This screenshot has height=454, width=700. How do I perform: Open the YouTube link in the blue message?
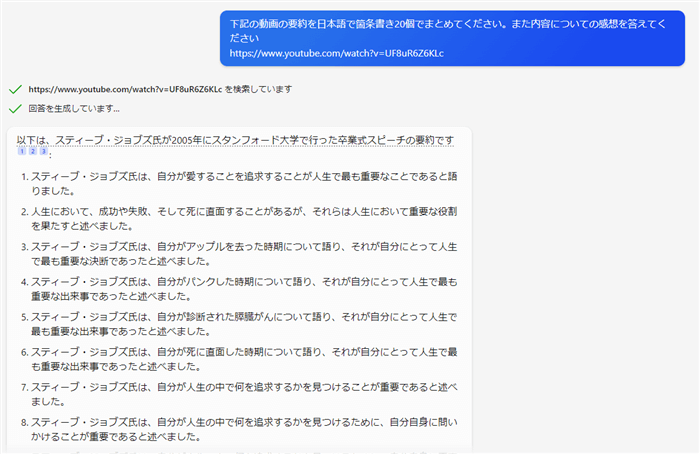pyautogui.click(x=337, y=54)
